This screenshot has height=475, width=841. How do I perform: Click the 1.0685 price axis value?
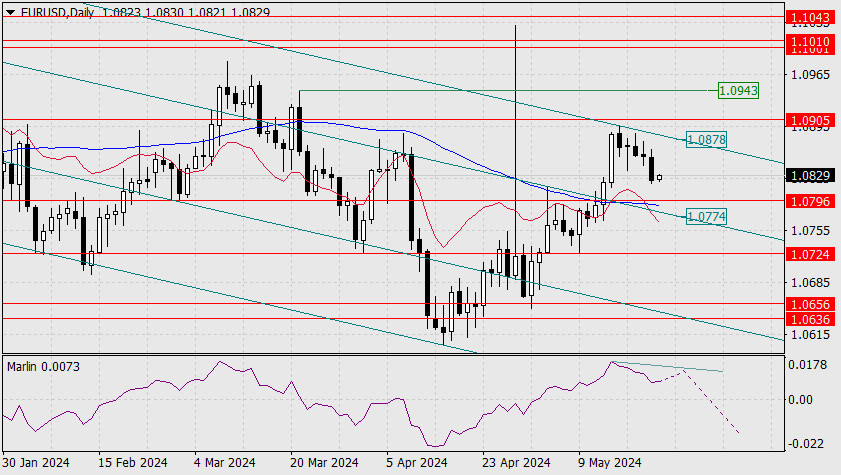810,282
